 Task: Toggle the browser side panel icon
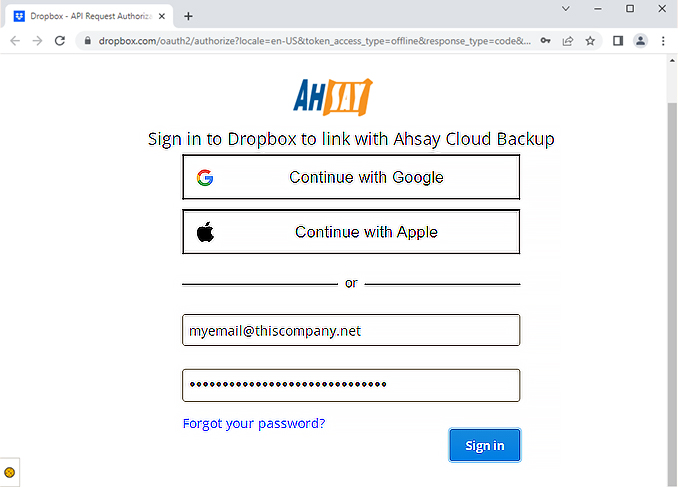coord(618,41)
